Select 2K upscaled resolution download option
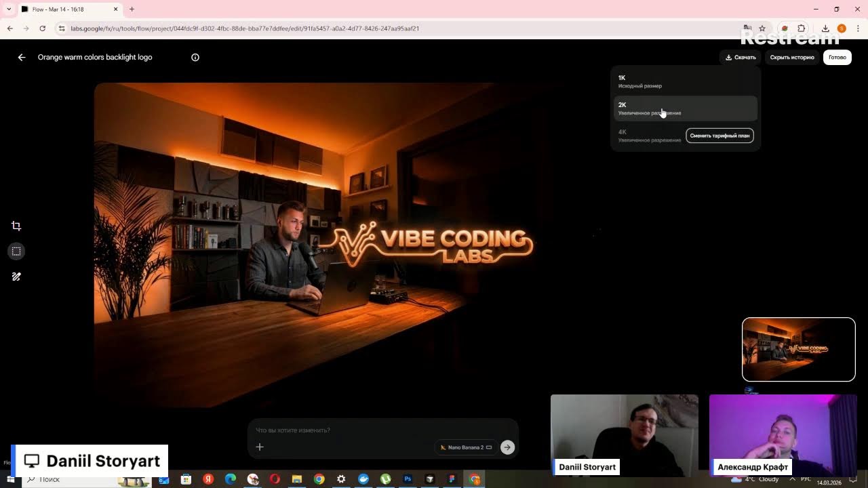This screenshot has height=488, width=868. (x=685, y=108)
